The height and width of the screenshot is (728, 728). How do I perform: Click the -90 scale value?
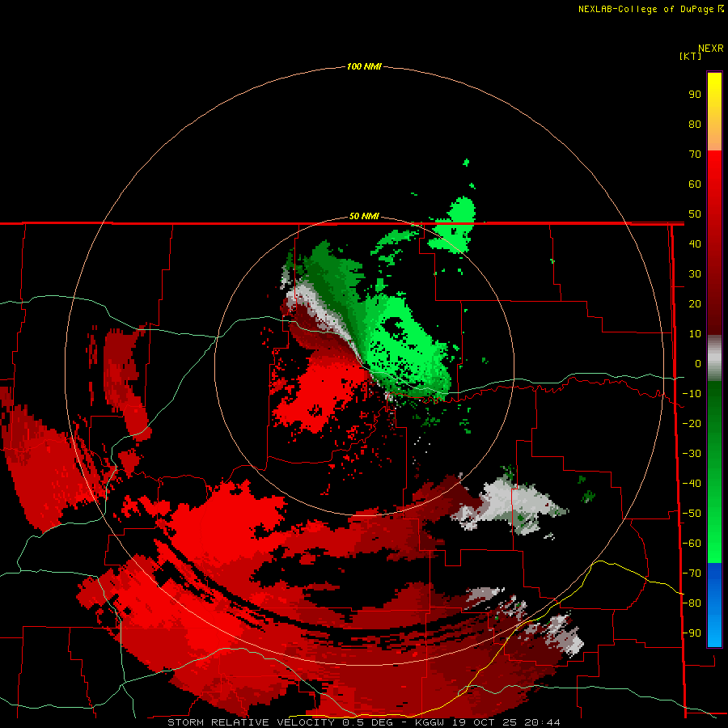[x=692, y=633]
